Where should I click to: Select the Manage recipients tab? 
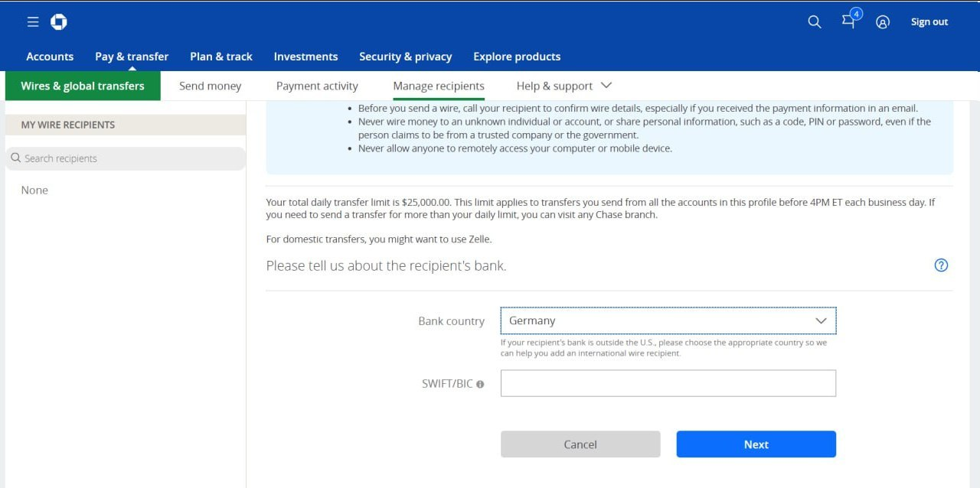[x=439, y=86]
